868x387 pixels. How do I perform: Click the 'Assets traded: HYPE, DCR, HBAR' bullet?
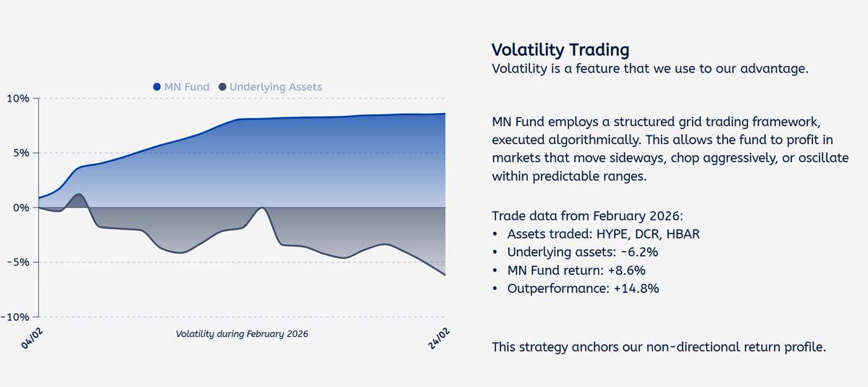click(603, 234)
